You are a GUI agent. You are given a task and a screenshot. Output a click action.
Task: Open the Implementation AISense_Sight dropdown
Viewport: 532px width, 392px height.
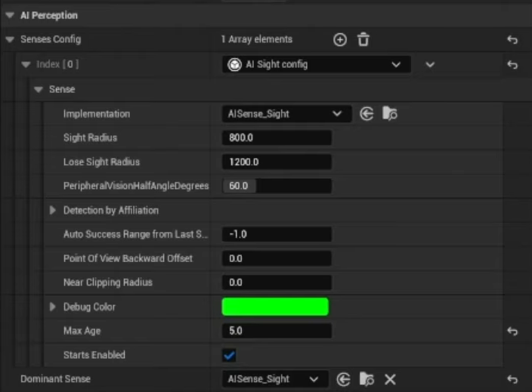point(286,114)
